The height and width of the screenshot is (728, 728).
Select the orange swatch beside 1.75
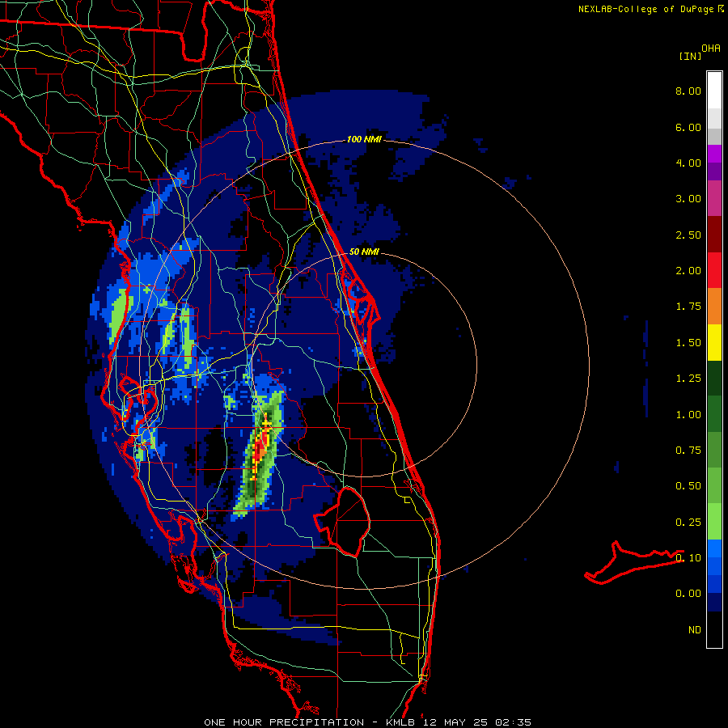tap(714, 307)
